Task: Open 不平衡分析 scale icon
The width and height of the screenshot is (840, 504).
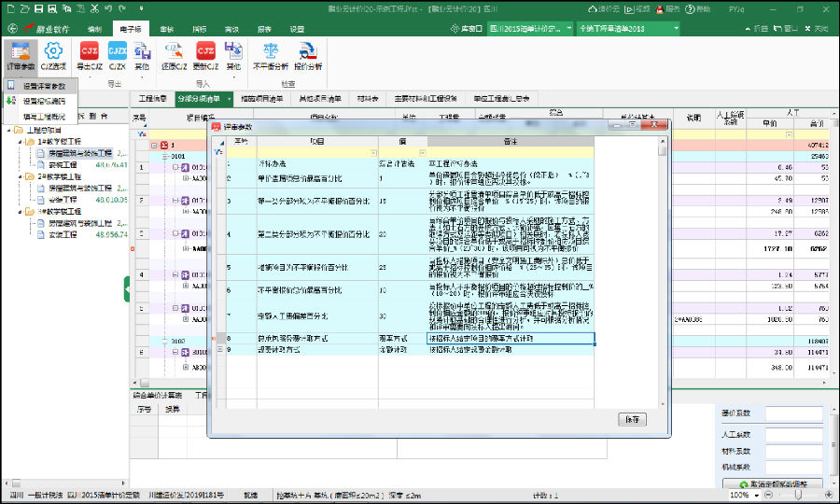Action: tap(269, 55)
